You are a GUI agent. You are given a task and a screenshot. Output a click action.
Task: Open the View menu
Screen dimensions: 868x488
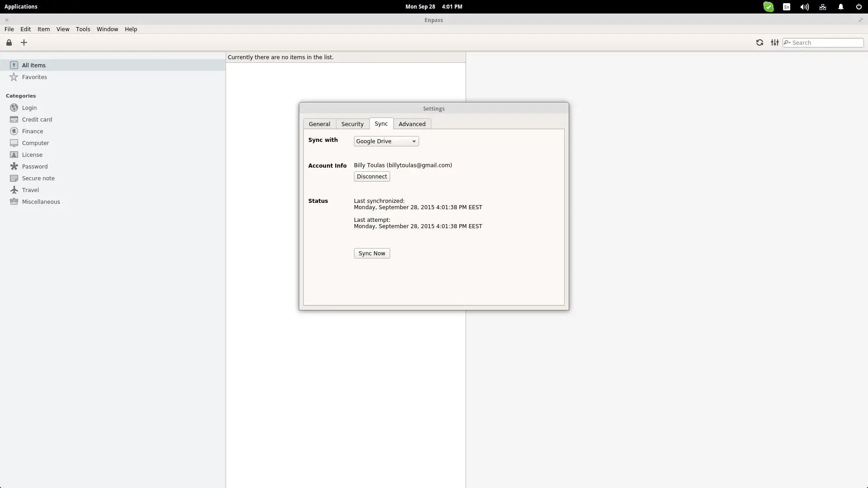[x=63, y=29]
